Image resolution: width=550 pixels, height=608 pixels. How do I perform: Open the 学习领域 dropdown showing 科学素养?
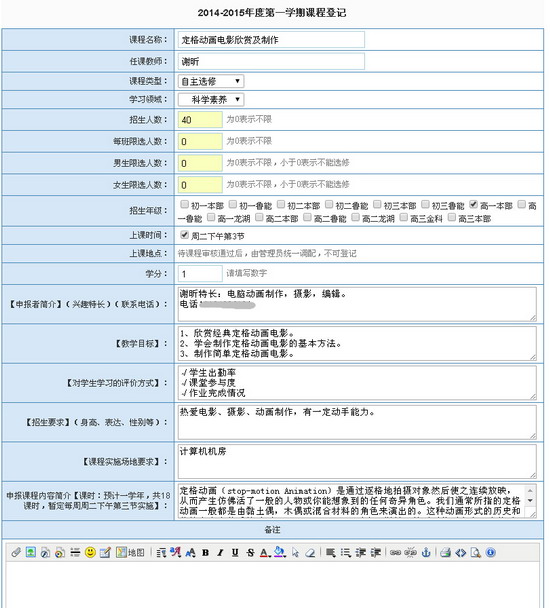tap(211, 100)
